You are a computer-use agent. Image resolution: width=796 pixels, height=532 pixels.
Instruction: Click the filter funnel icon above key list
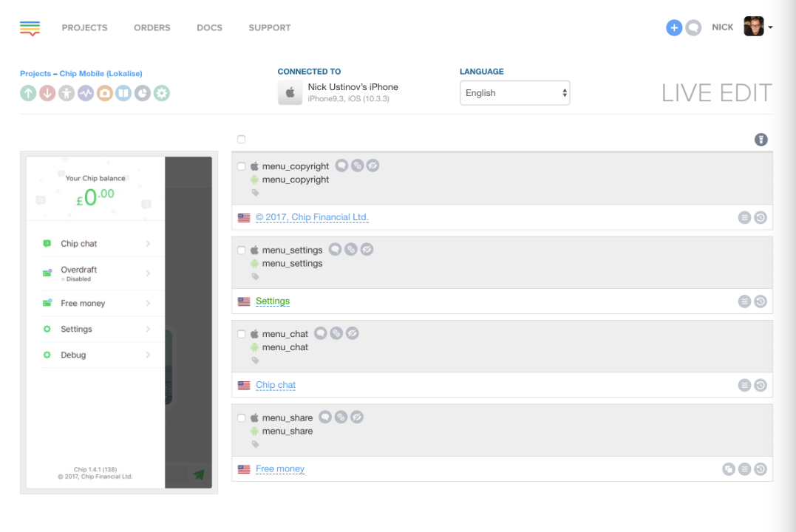pos(761,140)
